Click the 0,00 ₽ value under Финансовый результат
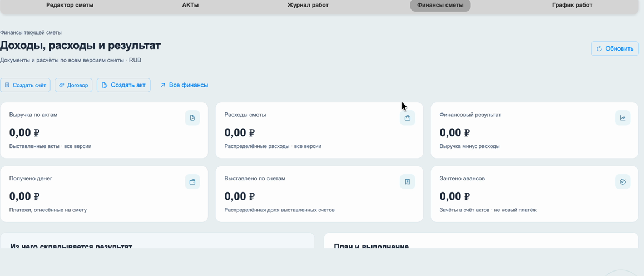Screen dimensions: 644x276 point(455,132)
